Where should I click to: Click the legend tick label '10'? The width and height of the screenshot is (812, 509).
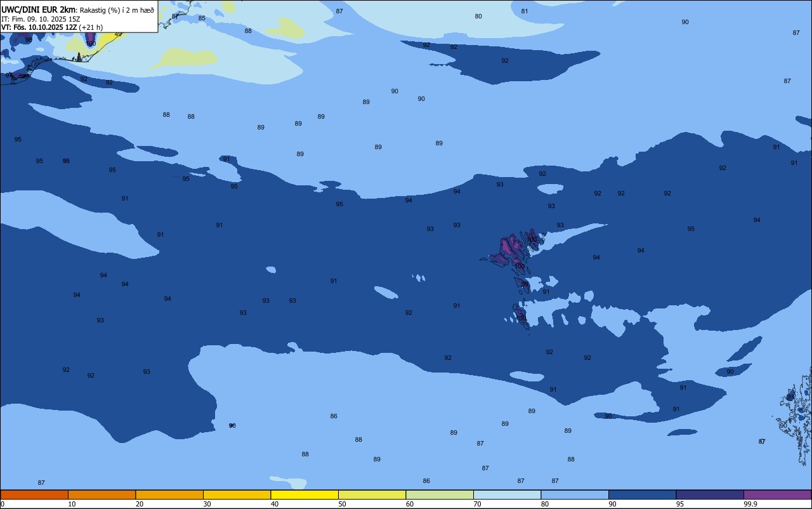click(72, 504)
